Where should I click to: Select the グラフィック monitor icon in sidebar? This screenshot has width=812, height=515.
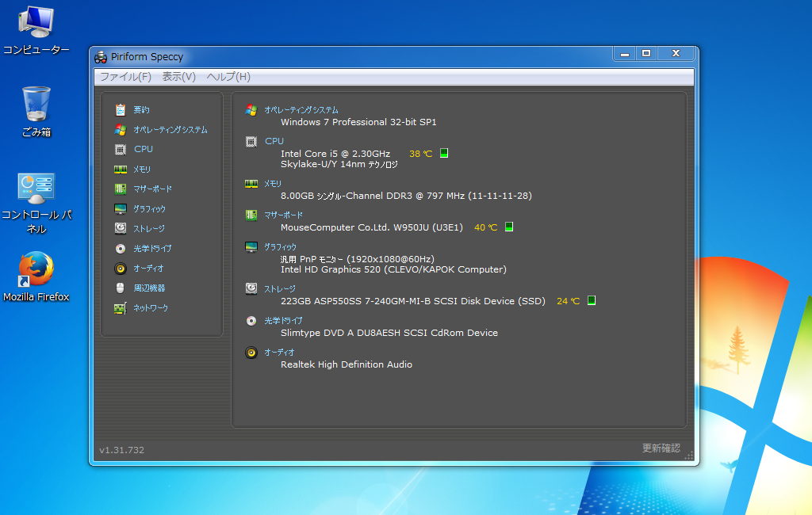(121, 208)
